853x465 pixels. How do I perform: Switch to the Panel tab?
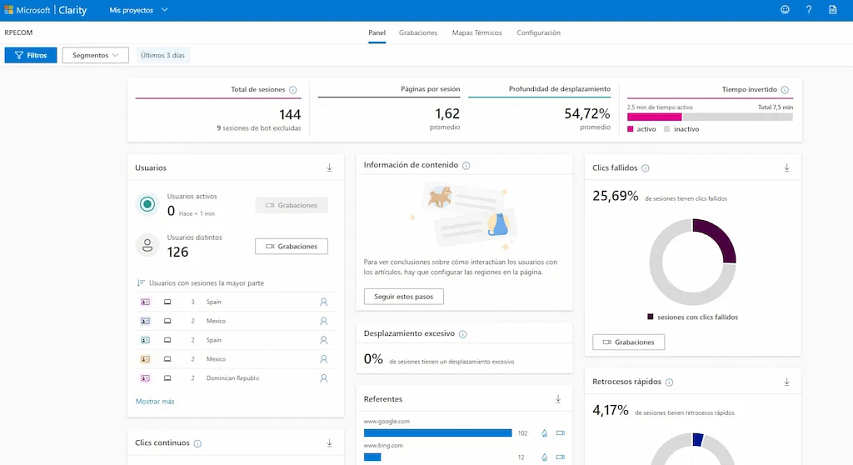pos(377,33)
